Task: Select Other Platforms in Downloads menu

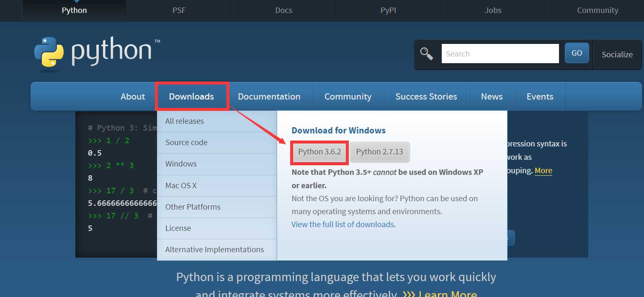Action: click(217, 207)
